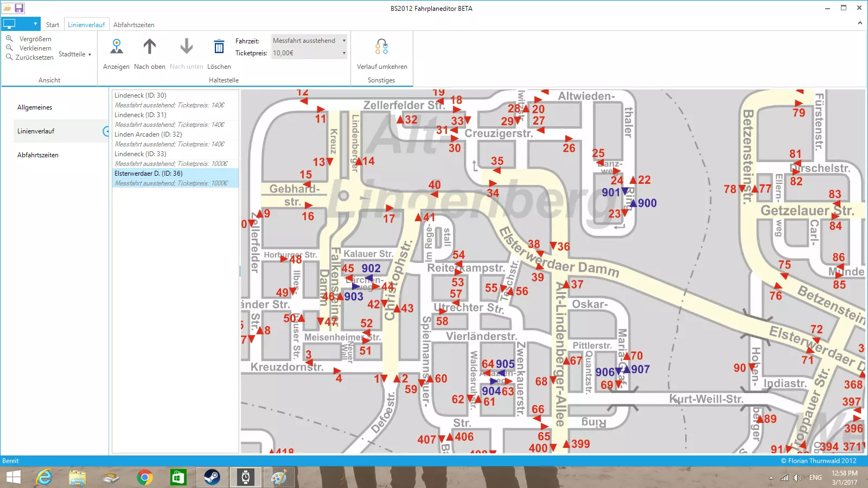Viewport: 868px width, 488px height.
Task: Select stop Linden Arcaden (ID: 32)
Action: 175,139
